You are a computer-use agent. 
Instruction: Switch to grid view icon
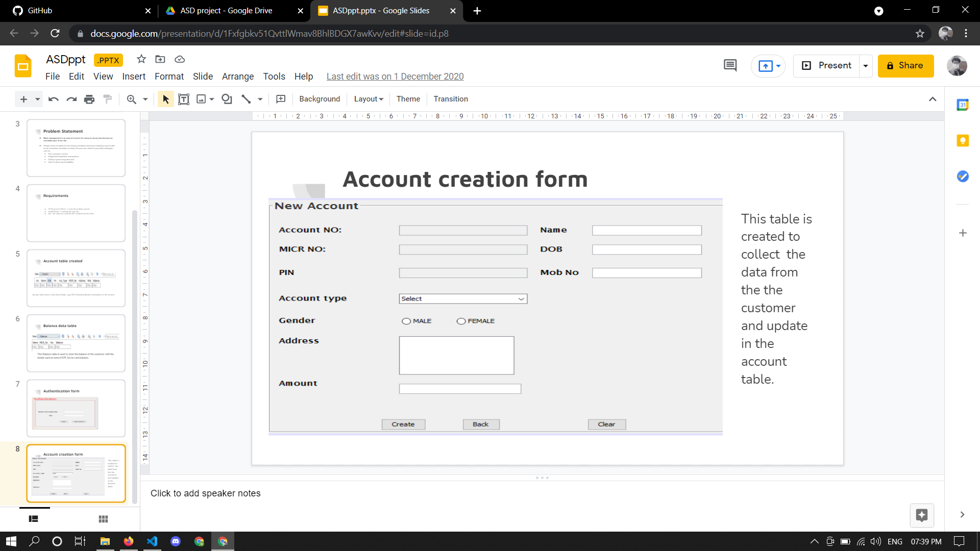pos(103,519)
